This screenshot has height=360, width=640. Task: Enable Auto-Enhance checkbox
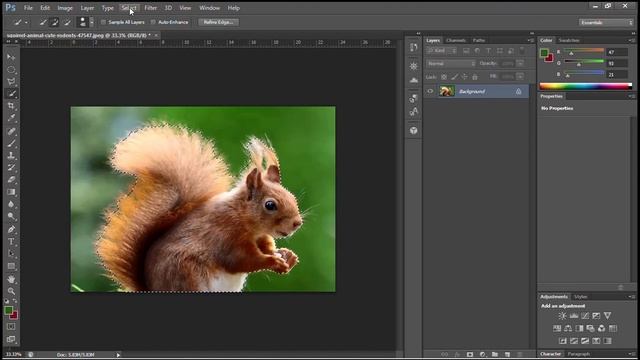click(x=153, y=22)
